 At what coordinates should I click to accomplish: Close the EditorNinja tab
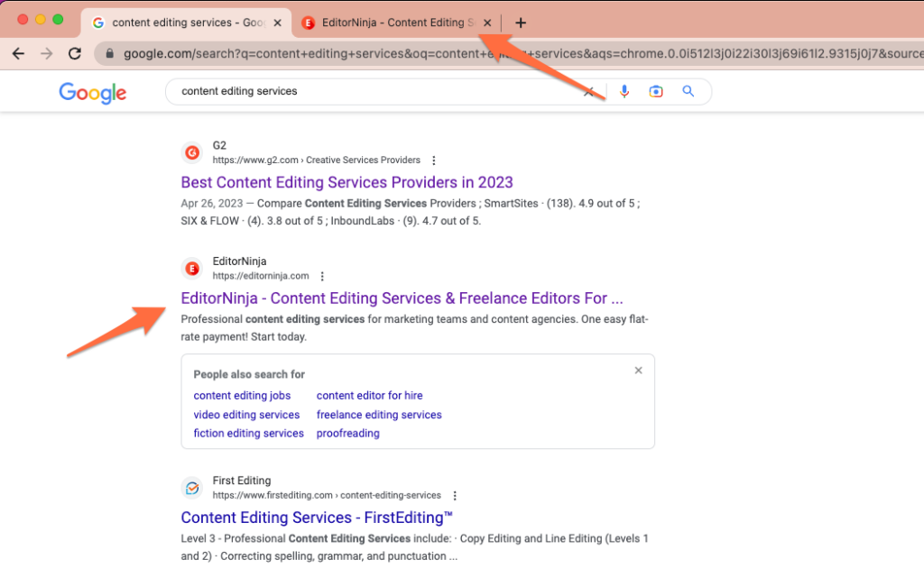487,23
